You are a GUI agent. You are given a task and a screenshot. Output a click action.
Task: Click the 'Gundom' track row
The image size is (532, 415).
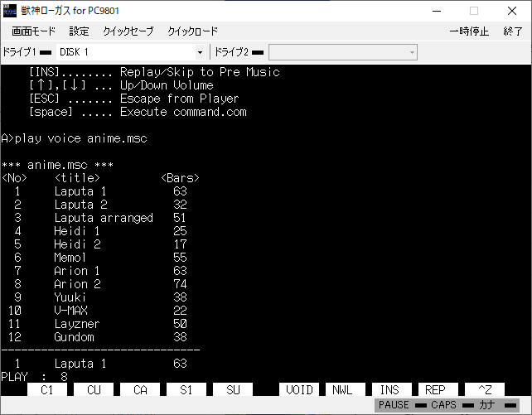(97, 336)
